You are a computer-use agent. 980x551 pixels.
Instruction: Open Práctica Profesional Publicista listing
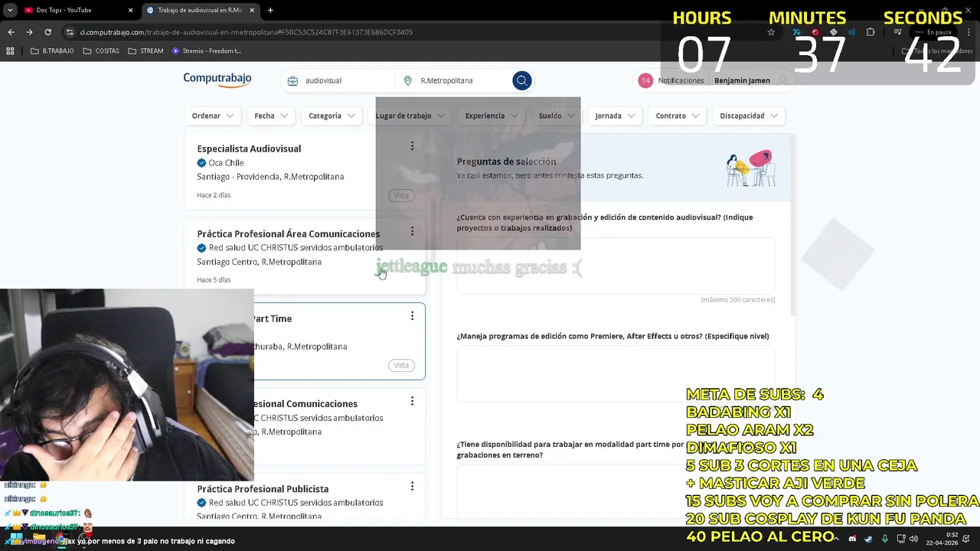263,488
